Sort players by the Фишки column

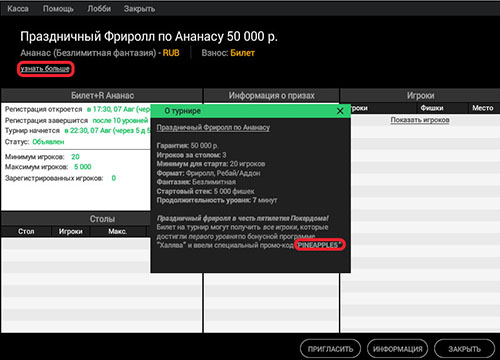pyautogui.click(x=432, y=108)
